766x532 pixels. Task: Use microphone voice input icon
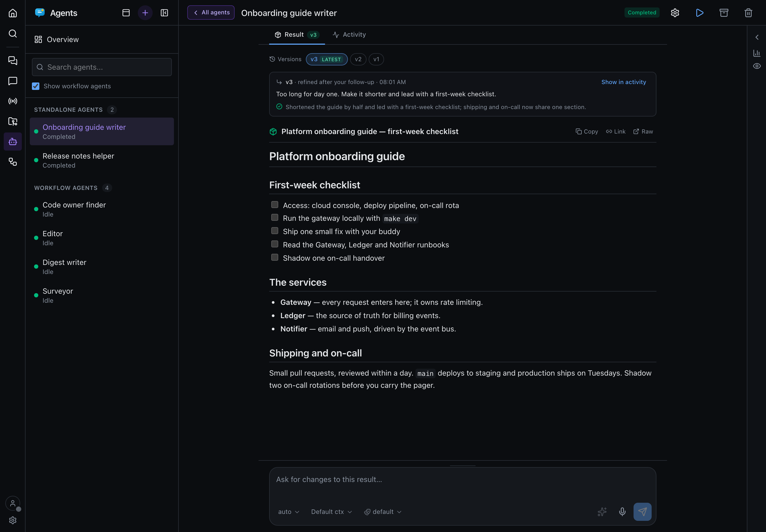click(622, 512)
